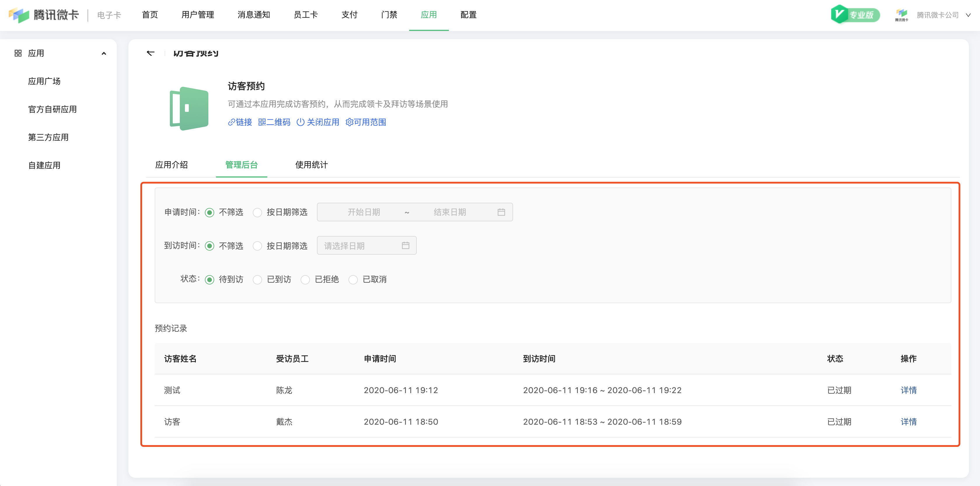Open 应用 in top navigation

click(429, 15)
